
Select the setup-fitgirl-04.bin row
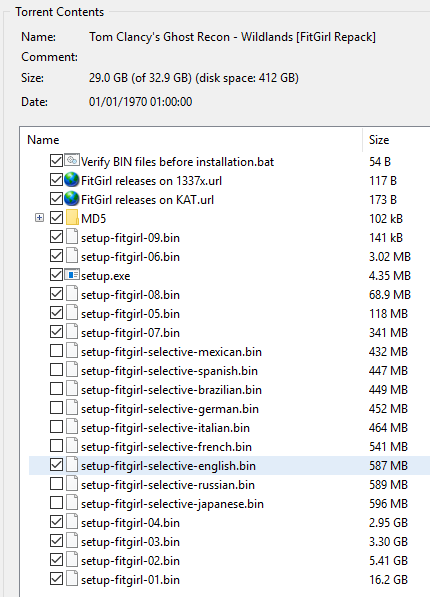tap(229, 522)
